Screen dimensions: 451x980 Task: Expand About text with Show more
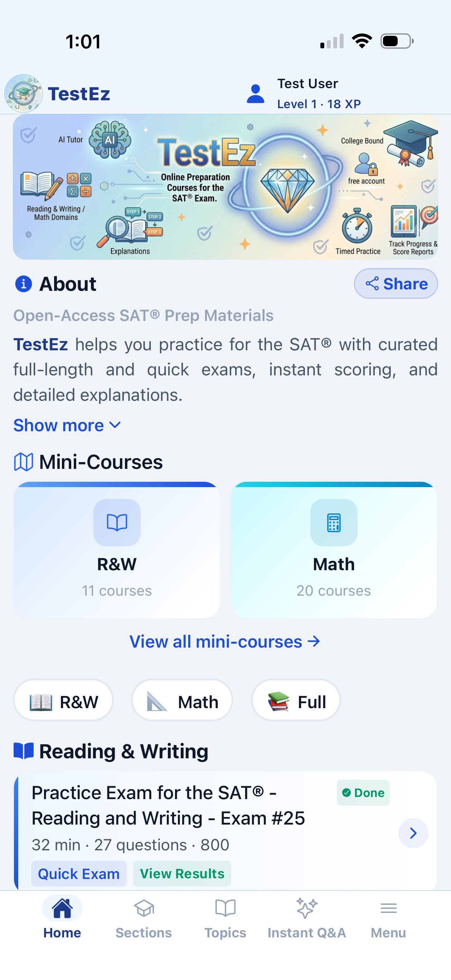[x=67, y=425]
